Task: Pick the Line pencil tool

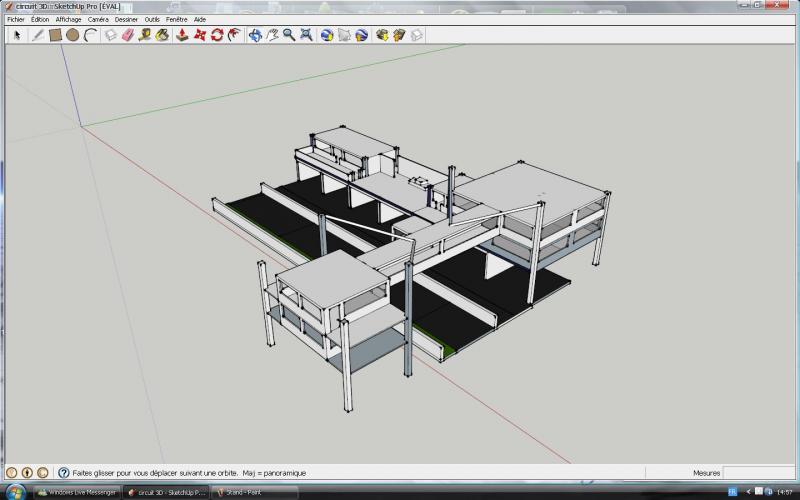Action: click(38, 35)
